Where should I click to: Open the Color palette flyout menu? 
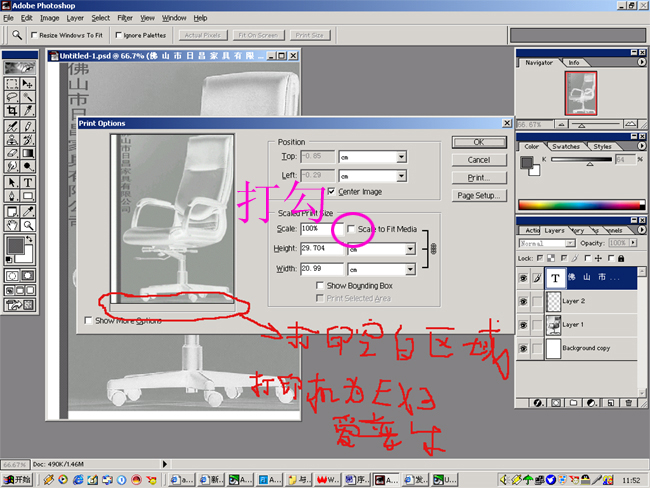(x=642, y=146)
